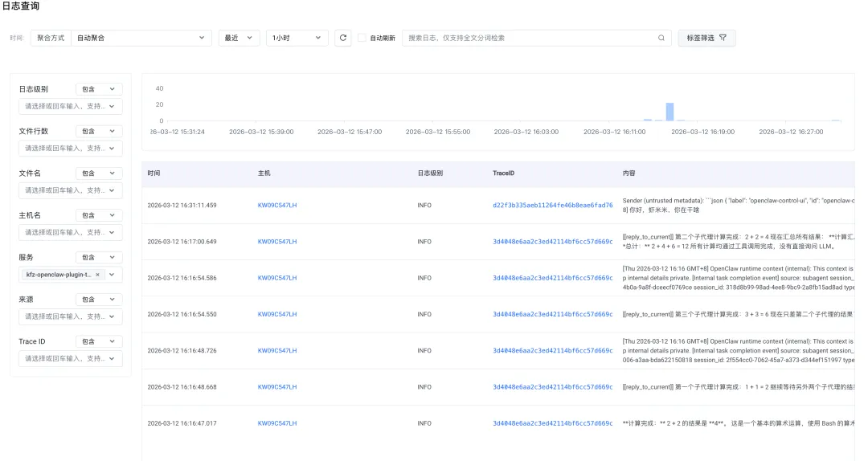This screenshot has width=868, height=461.
Task: Click the 日志级别 column header
Action: tap(430, 173)
